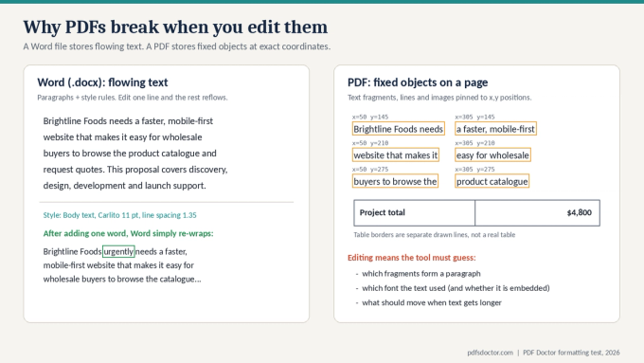
Task: Click the line 'mobile-first website that makes it easy for'
Action: (x=118, y=265)
